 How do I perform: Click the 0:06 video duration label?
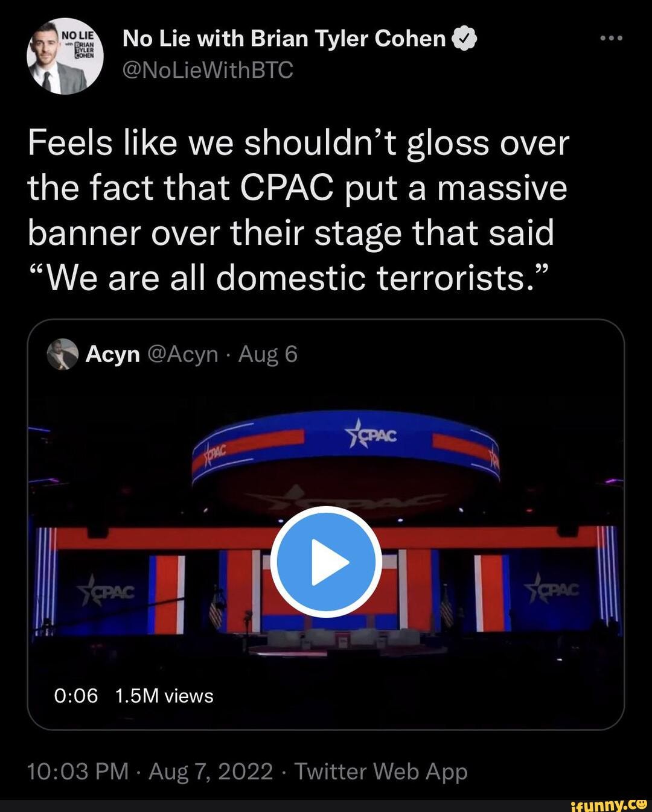click(75, 696)
